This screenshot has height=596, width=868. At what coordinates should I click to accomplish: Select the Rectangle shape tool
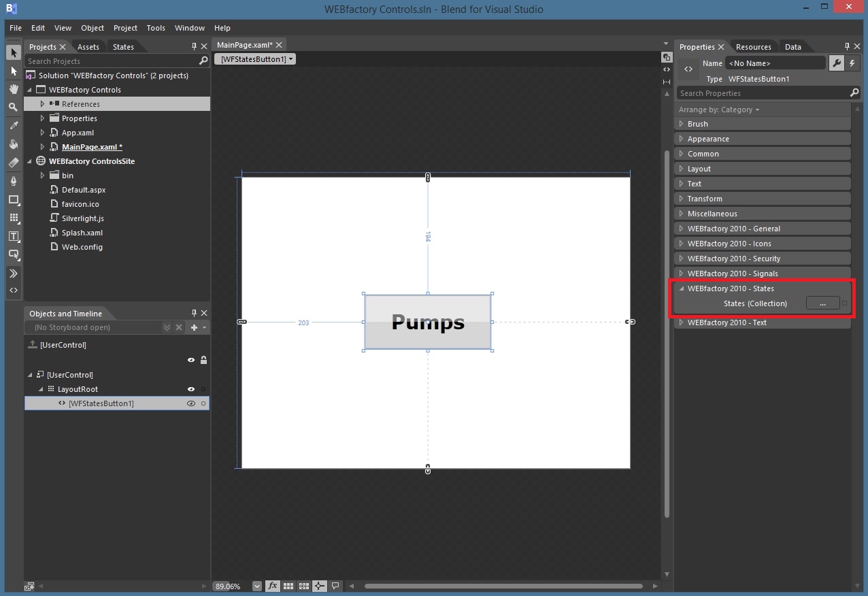coord(13,199)
